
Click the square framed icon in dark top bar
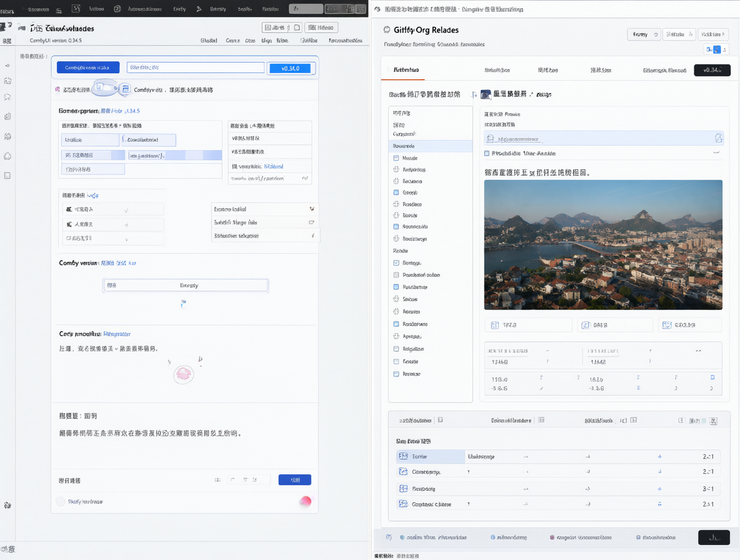click(x=76, y=9)
